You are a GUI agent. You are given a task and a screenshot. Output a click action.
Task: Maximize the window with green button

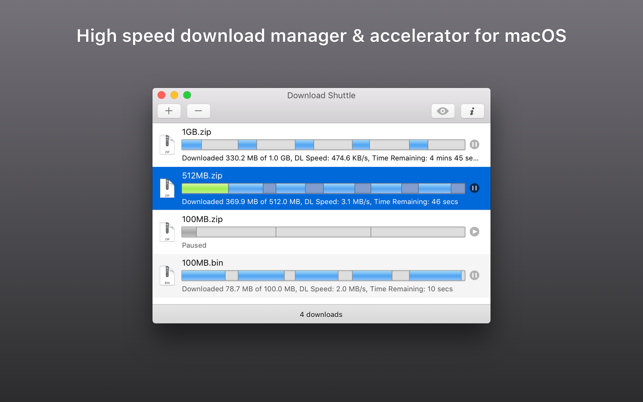click(187, 95)
